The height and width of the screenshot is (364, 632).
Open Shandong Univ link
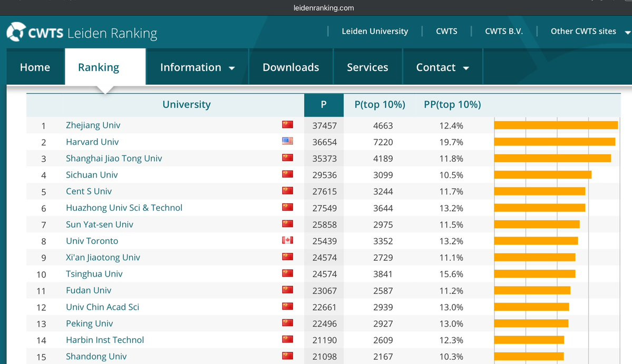point(96,356)
